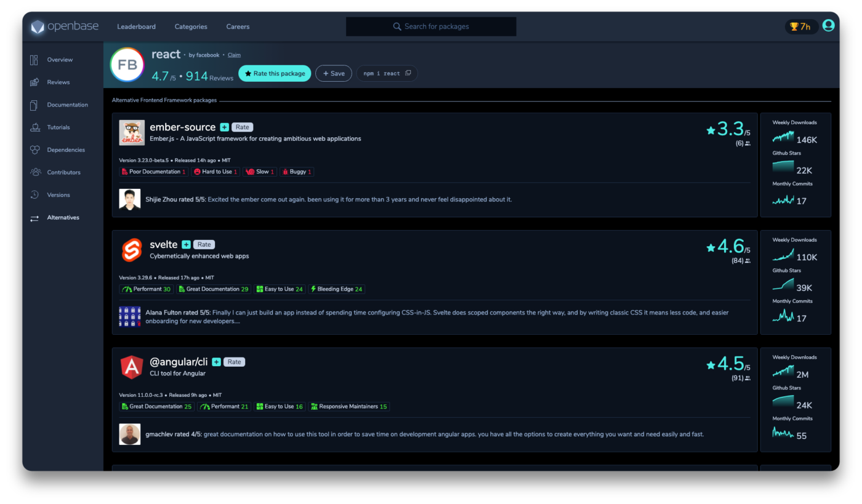Select the Alternatives swap-arrows icon

(x=34, y=218)
